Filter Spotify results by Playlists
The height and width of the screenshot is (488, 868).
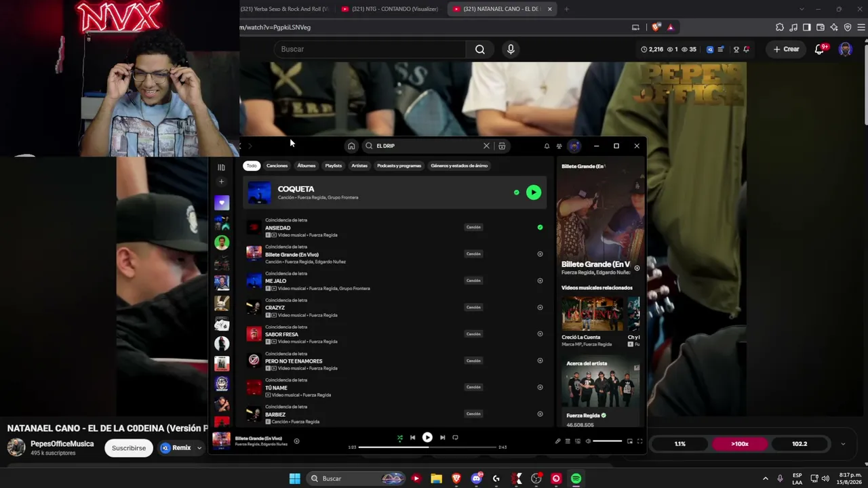tap(334, 165)
